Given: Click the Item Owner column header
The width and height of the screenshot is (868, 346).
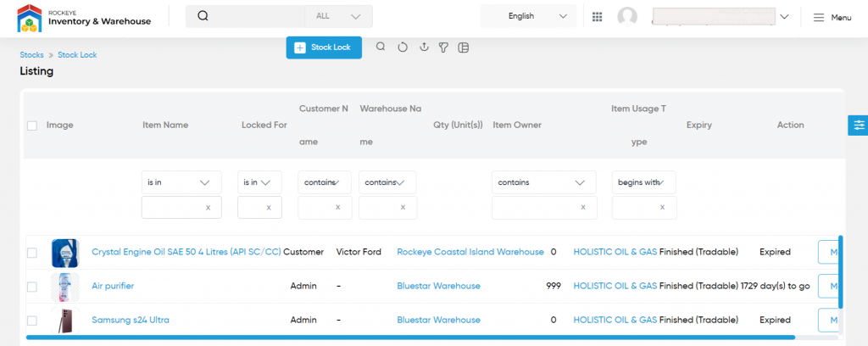Looking at the screenshot, I should 517,126.
